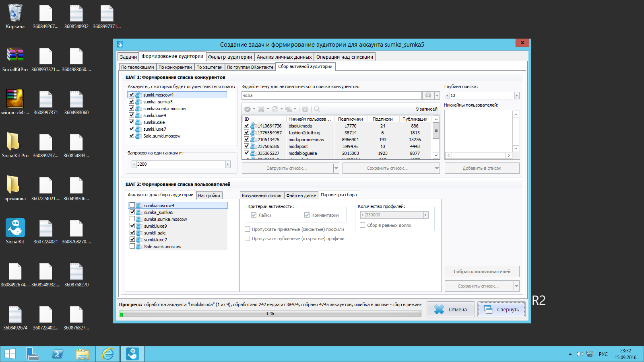This screenshot has height=362, width=644.
Task: Select the winrar-x64 installer icon on the desktop
Action: tap(15, 102)
